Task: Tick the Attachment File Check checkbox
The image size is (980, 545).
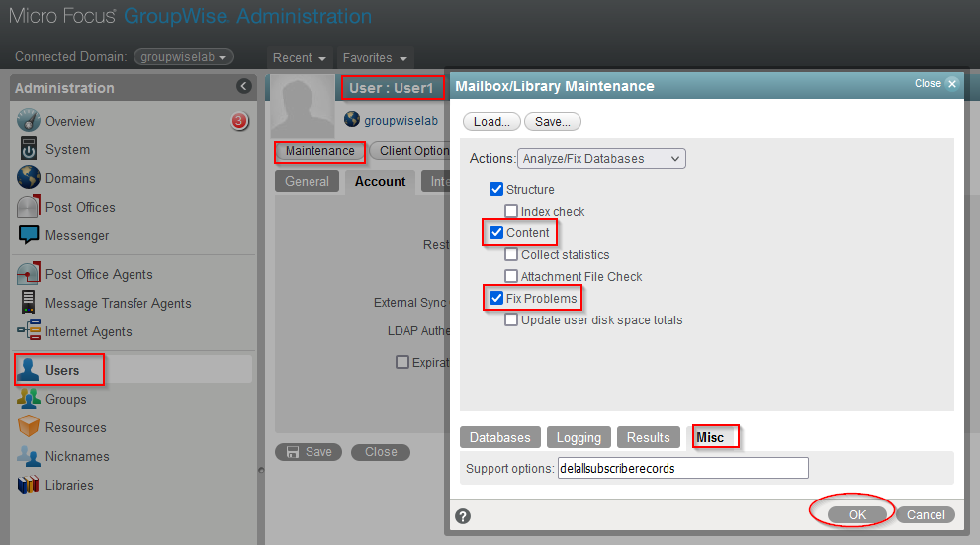Action: pyautogui.click(x=511, y=276)
